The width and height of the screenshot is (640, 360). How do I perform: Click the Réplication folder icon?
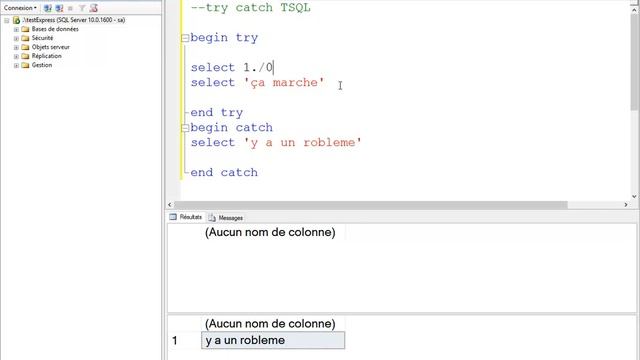(x=25, y=56)
